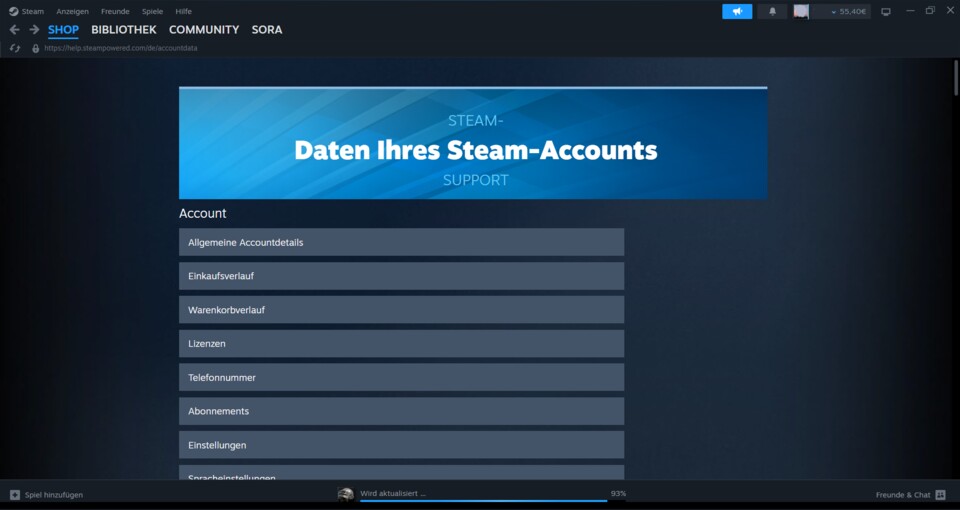Click the padlock icon beside the URL

pyautogui.click(x=36, y=48)
